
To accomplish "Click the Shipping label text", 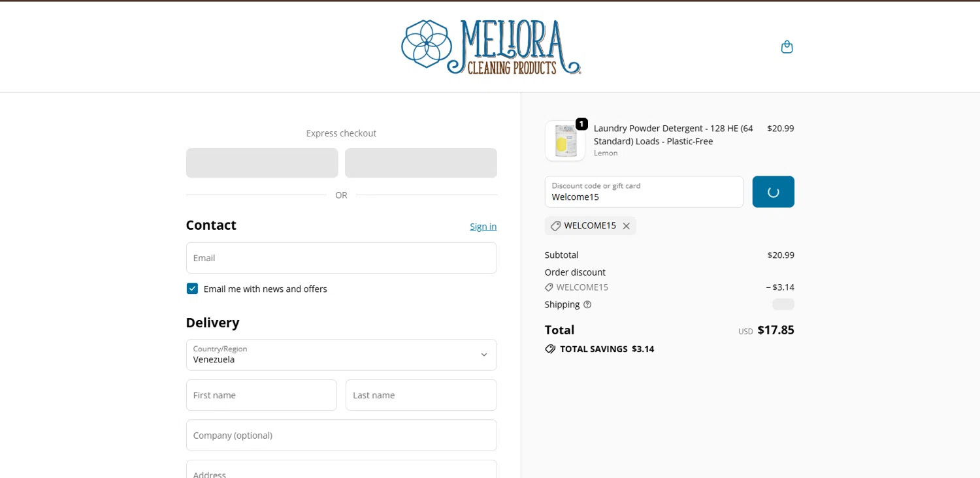I will pyautogui.click(x=562, y=305).
